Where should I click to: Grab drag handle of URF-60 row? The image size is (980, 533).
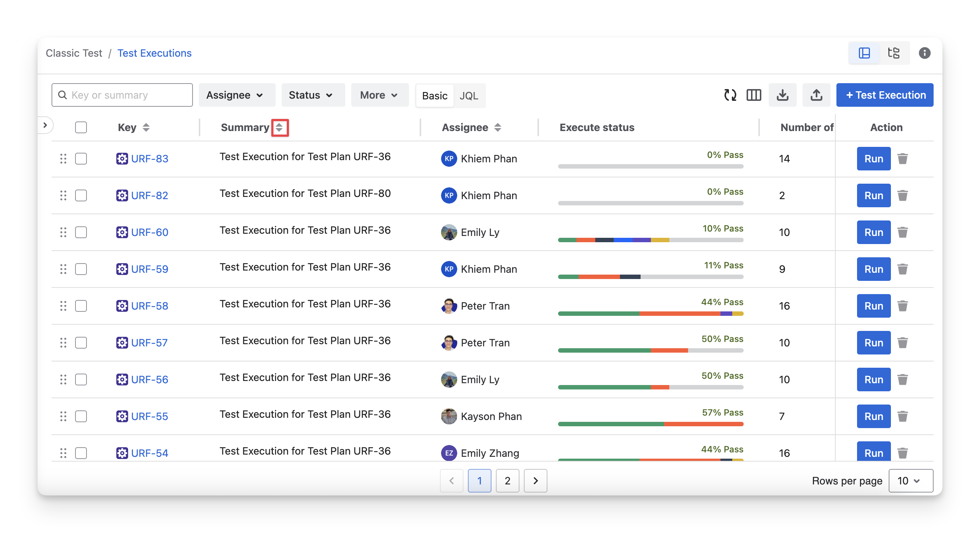[63, 232]
